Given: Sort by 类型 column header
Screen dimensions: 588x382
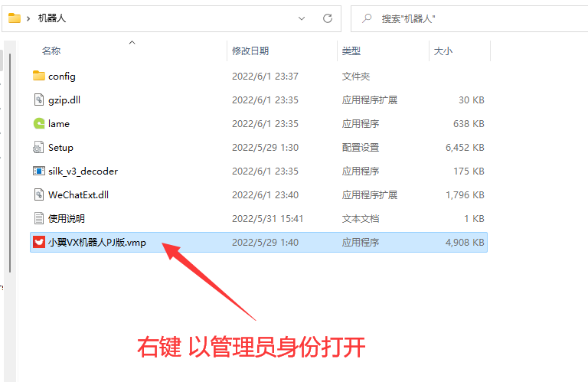Looking at the screenshot, I should pos(351,51).
